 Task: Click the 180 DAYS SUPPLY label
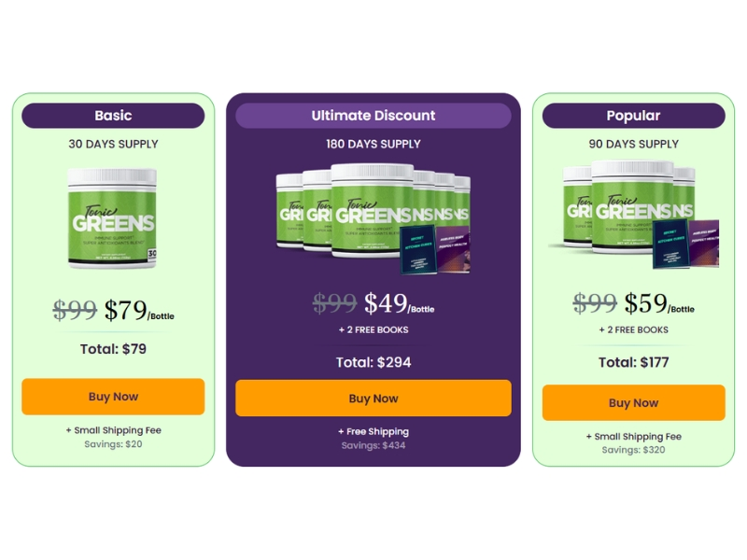pyautogui.click(x=373, y=144)
